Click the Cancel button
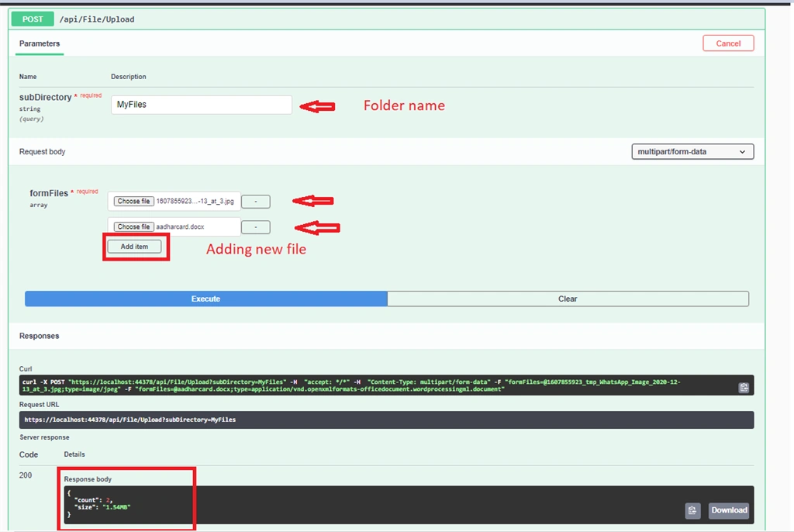 click(728, 43)
